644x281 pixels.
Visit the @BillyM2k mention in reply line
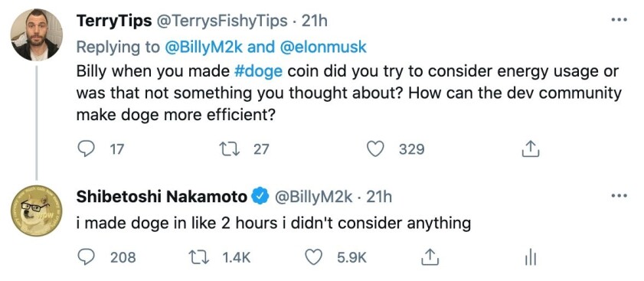204,47
